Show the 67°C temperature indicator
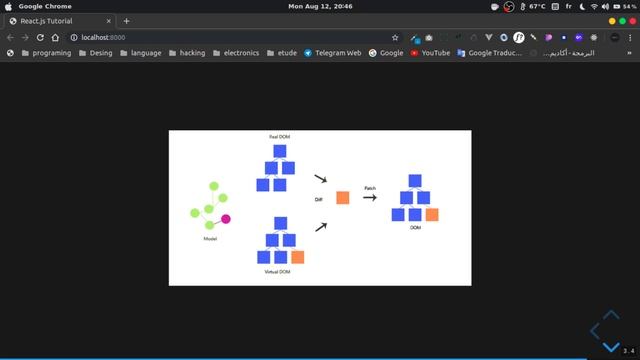The width and height of the screenshot is (640, 360). coord(533,7)
